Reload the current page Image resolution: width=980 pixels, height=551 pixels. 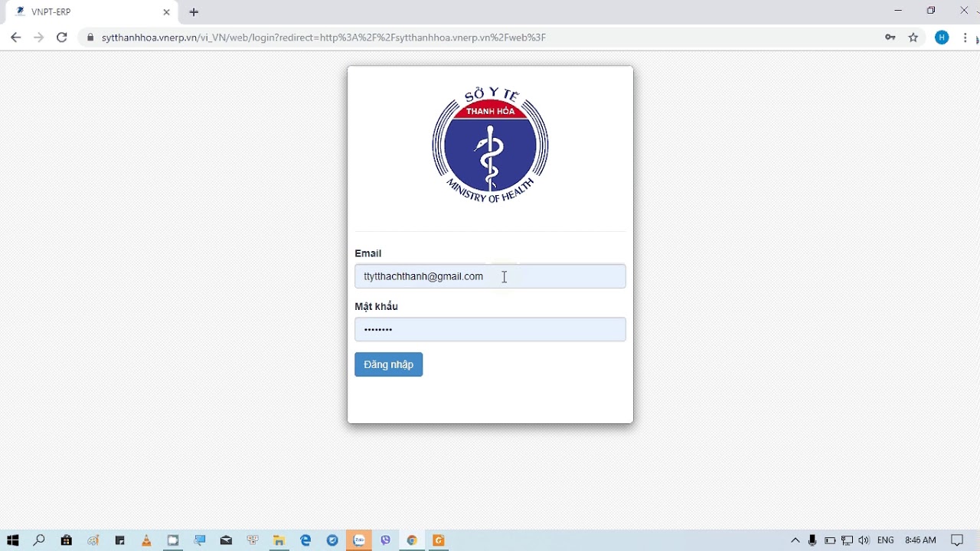point(62,37)
